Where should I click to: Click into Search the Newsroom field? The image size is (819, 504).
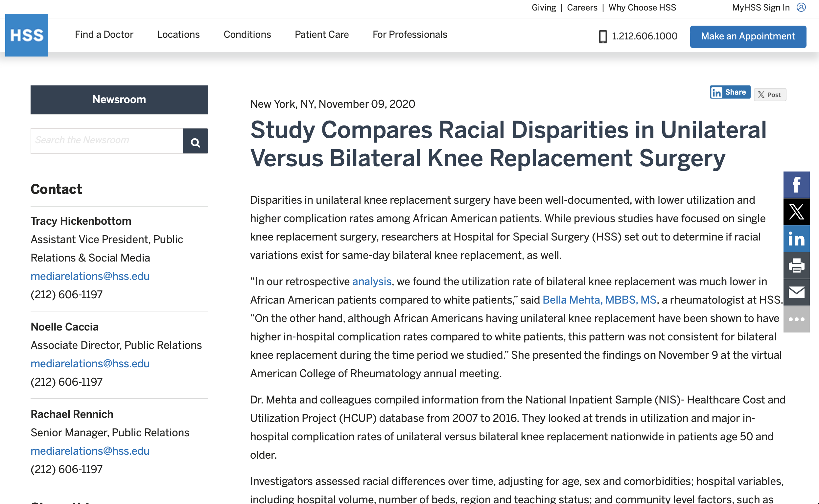(x=107, y=141)
